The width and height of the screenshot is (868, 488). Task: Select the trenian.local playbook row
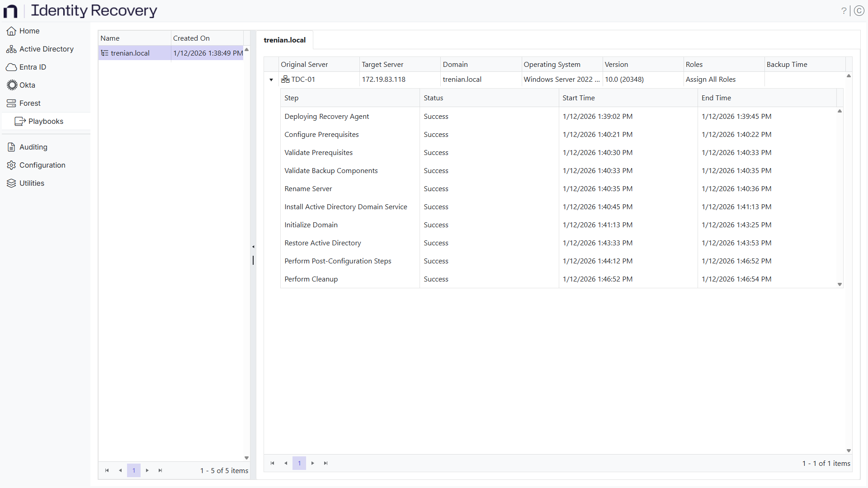coord(130,53)
